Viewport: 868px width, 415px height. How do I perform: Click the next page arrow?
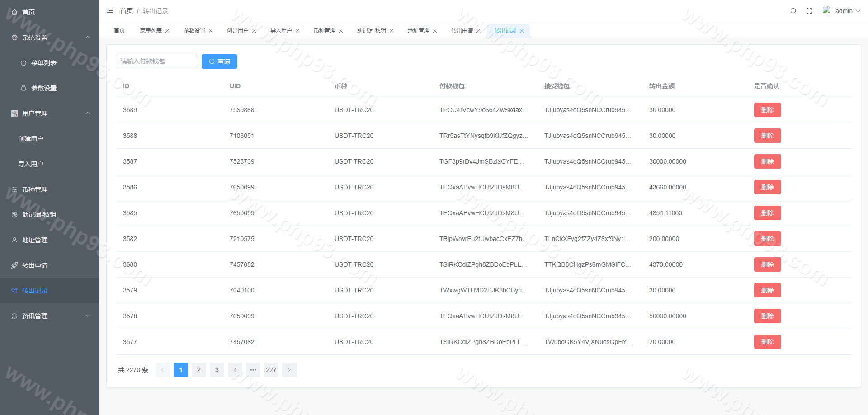[x=289, y=370]
